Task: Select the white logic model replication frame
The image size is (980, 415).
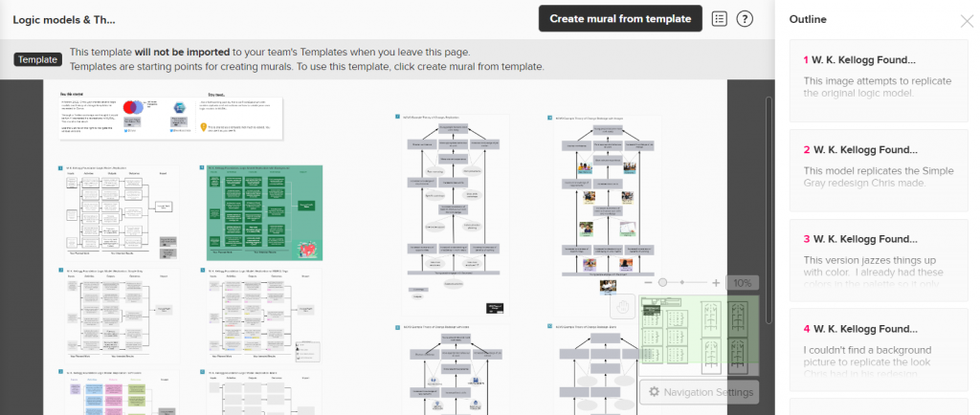Action: [x=122, y=213]
